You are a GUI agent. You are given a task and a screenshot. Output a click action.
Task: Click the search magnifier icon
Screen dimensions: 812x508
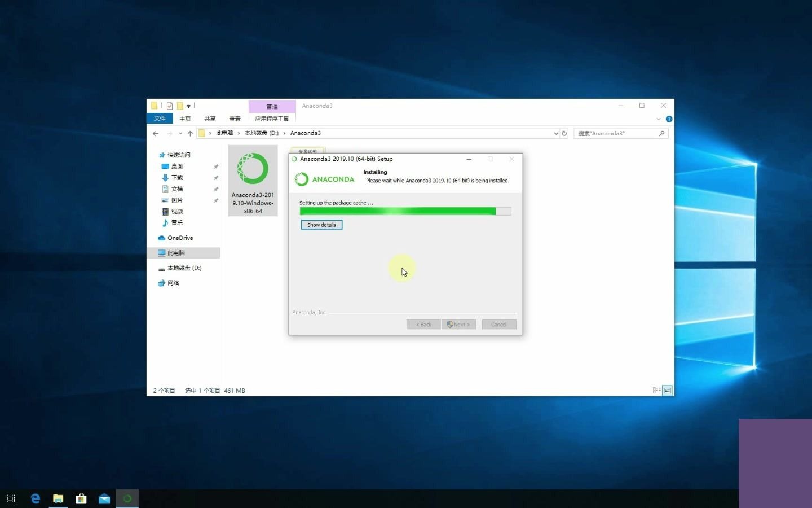click(662, 133)
